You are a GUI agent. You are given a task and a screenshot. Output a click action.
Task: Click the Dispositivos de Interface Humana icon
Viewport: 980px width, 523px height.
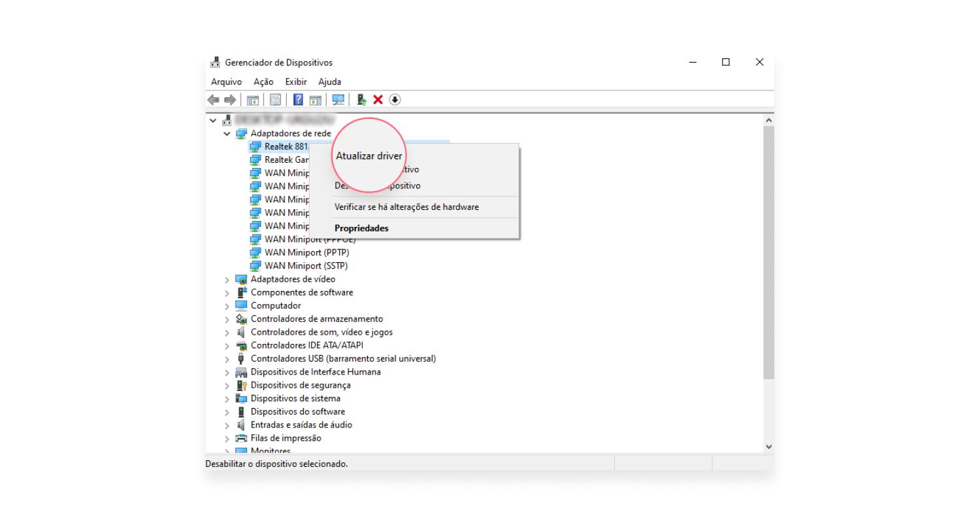point(242,372)
